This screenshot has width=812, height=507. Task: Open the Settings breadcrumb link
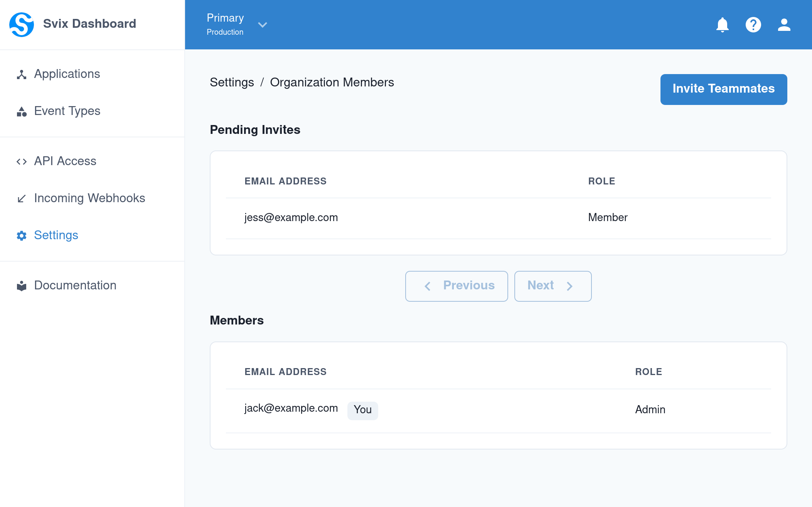232,82
